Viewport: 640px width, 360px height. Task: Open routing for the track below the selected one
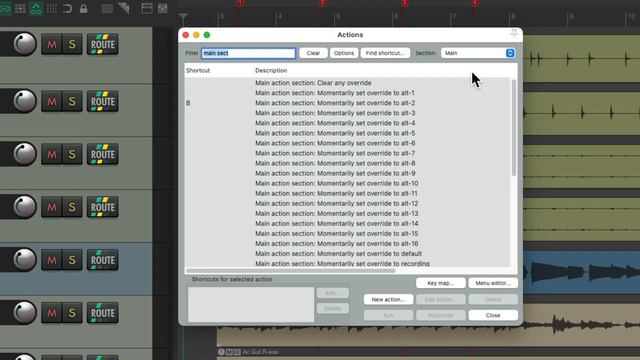click(x=102, y=313)
